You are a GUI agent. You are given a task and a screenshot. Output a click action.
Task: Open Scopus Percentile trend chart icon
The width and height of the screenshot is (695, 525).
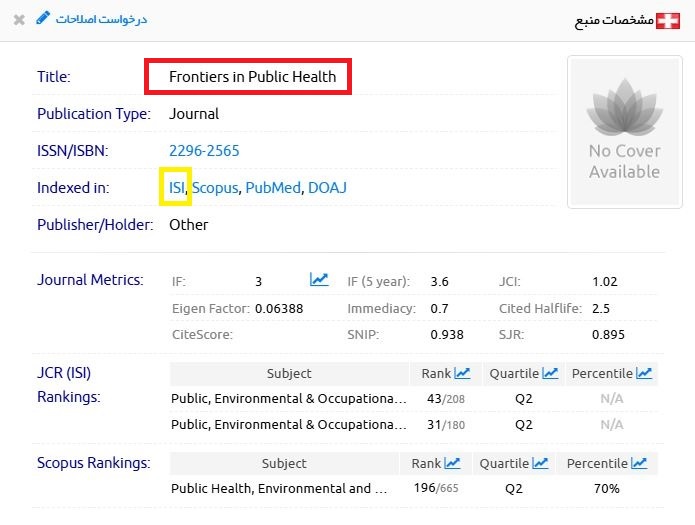pyautogui.click(x=638, y=464)
